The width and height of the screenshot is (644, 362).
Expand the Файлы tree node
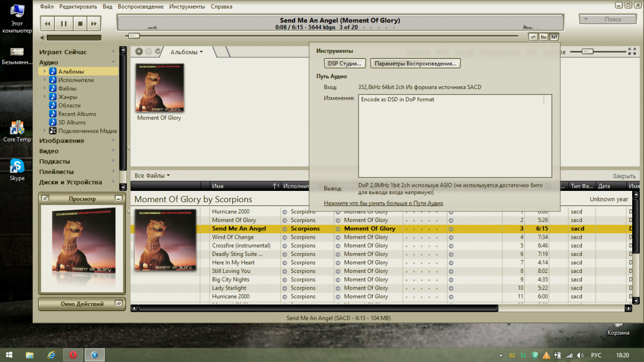pos(45,88)
